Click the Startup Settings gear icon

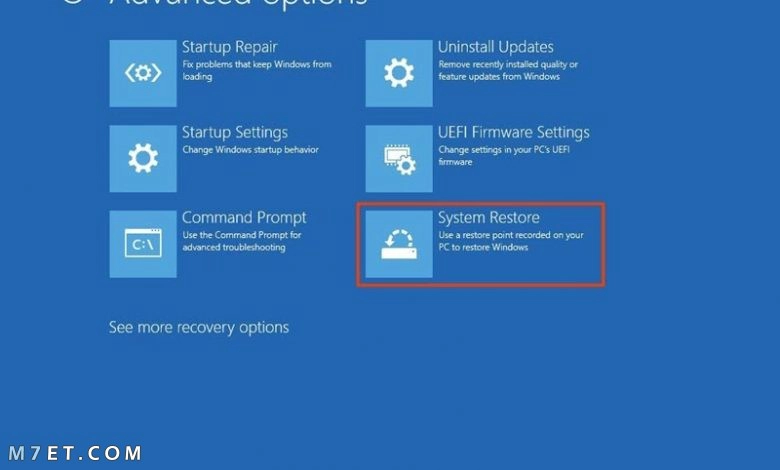pos(143,159)
